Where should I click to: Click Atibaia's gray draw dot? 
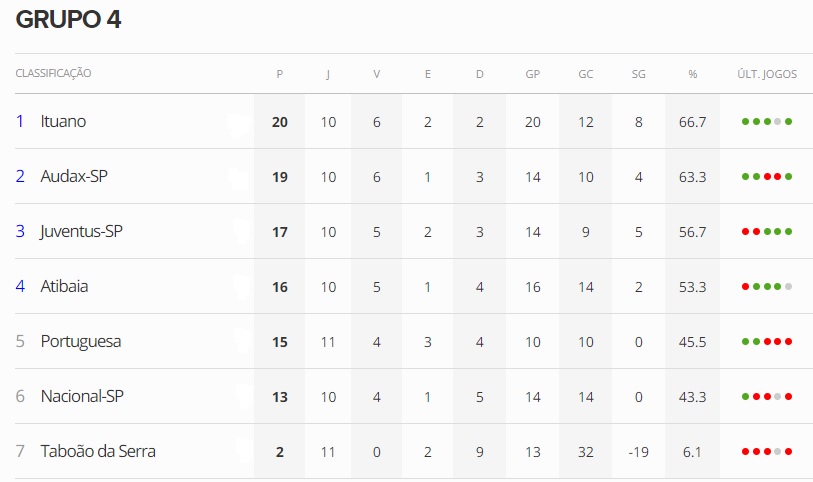(x=789, y=287)
